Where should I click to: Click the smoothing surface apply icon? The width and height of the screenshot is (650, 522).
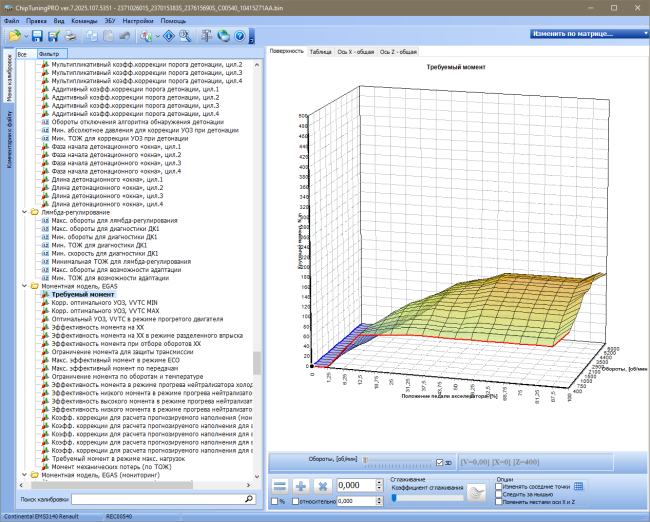click(476, 493)
